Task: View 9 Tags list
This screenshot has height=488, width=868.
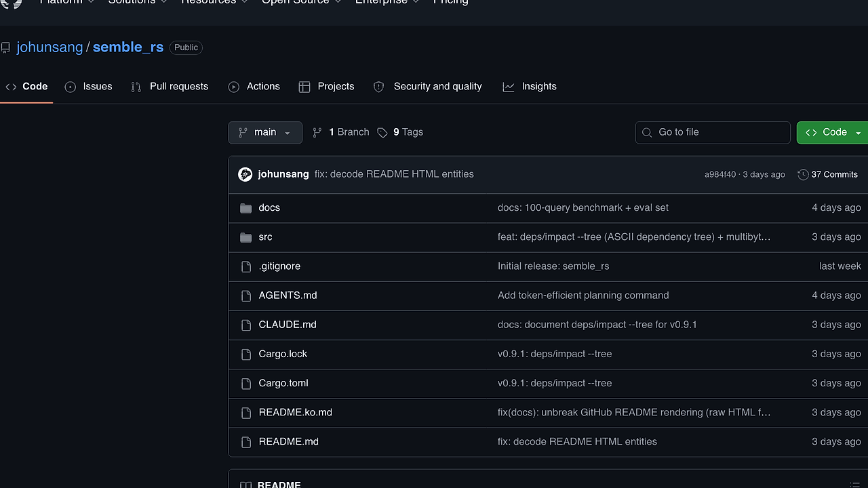Action: point(400,132)
